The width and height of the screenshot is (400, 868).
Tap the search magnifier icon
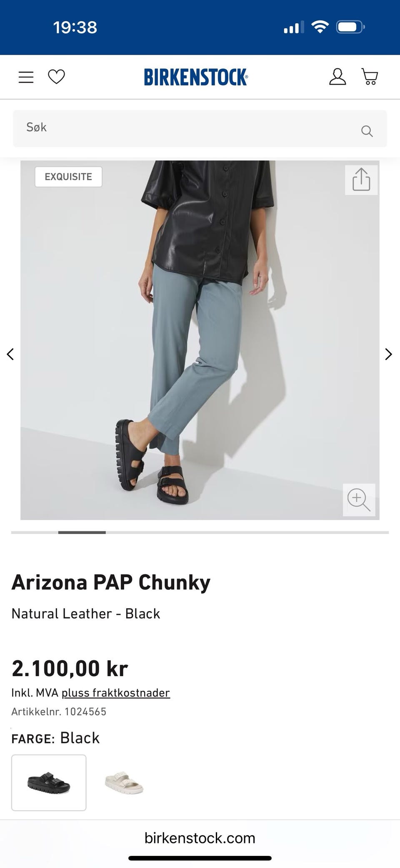[367, 131]
